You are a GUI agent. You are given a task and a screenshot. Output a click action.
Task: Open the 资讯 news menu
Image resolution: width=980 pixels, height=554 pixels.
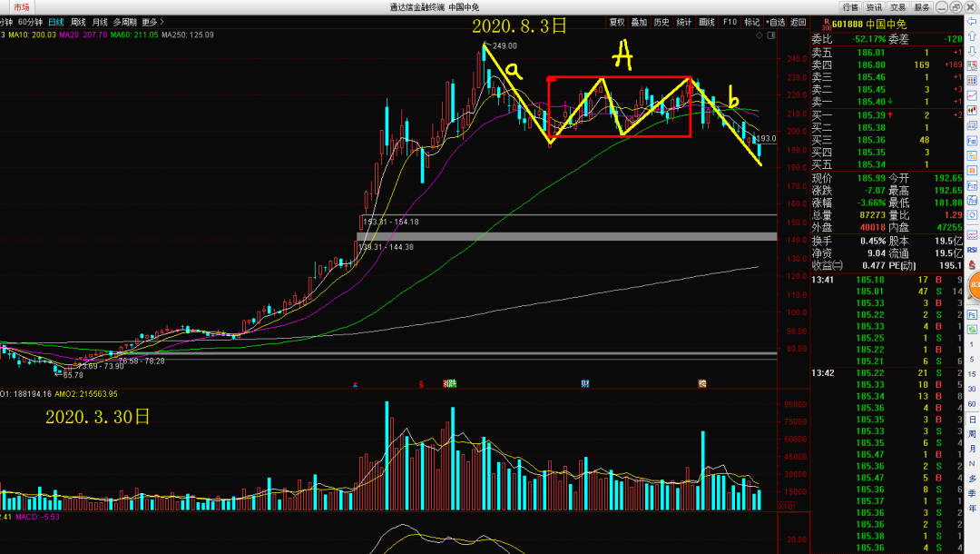pos(874,7)
